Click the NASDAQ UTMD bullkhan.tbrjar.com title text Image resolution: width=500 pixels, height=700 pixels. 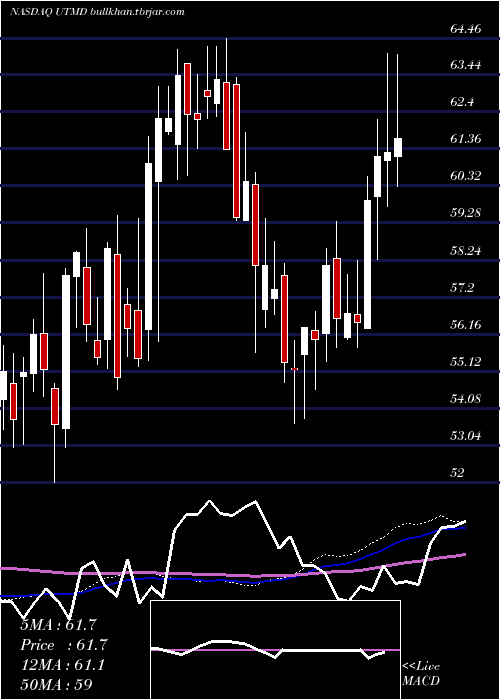pos(97,12)
